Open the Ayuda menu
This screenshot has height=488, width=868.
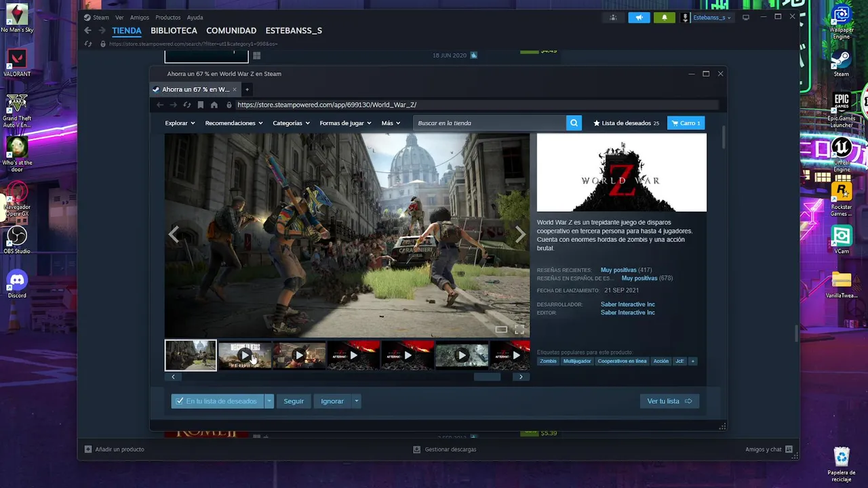click(x=195, y=18)
